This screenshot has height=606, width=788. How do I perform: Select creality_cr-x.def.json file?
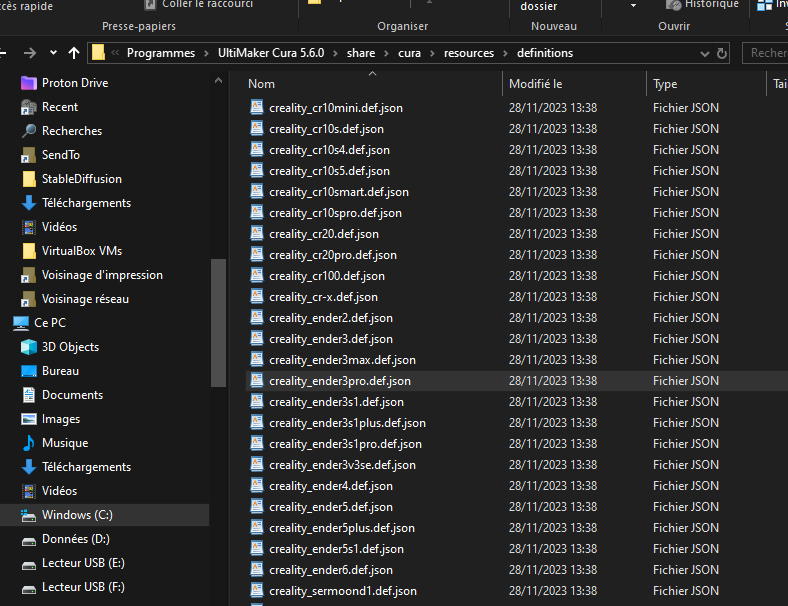click(323, 297)
